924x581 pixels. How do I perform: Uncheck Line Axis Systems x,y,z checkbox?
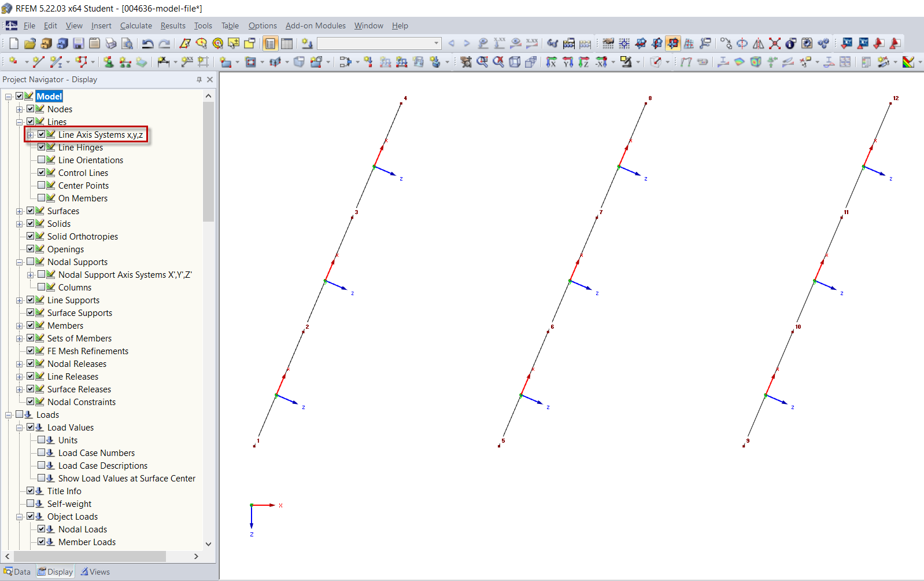(x=42, y=134)
